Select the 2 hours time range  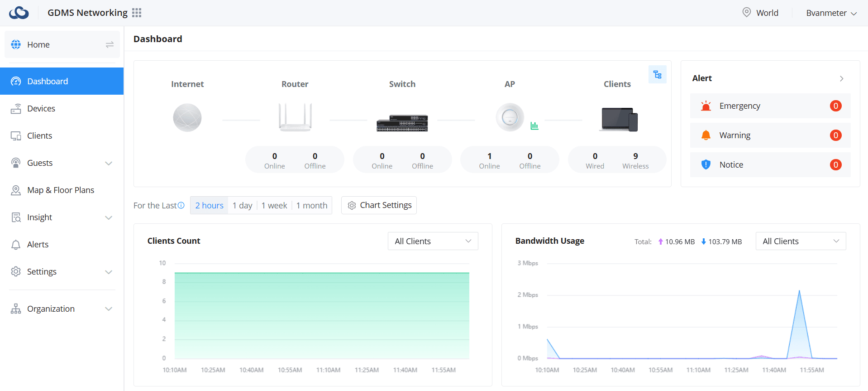point(209,205)
